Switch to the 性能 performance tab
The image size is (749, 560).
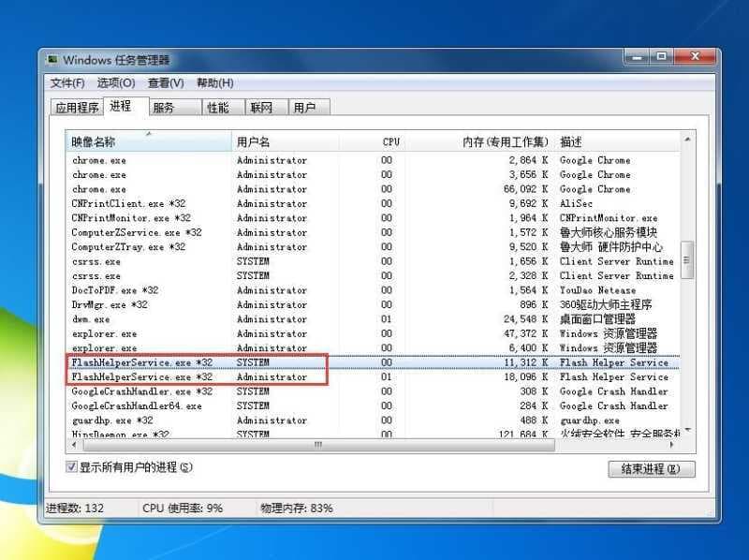tap(217, 107)
